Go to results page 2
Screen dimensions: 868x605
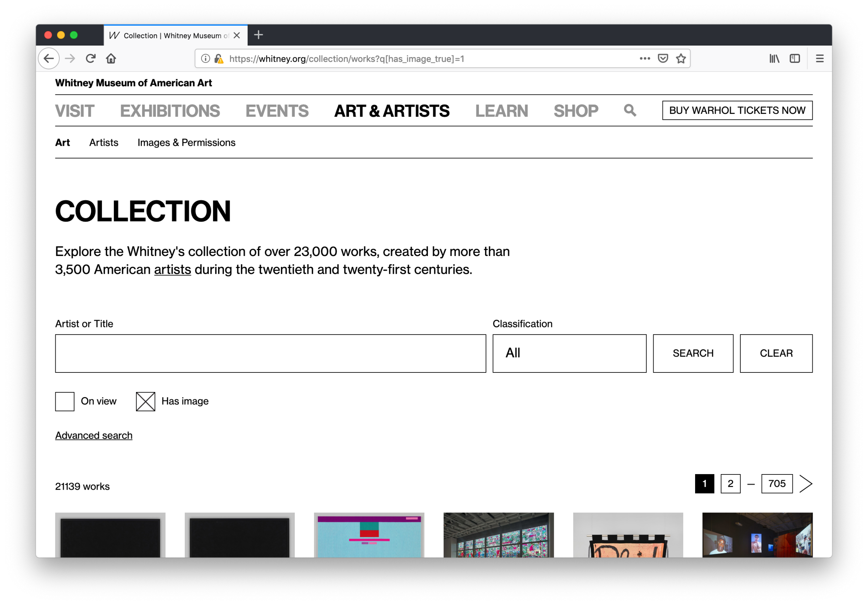pyautogui.click(x=731, y=484)
